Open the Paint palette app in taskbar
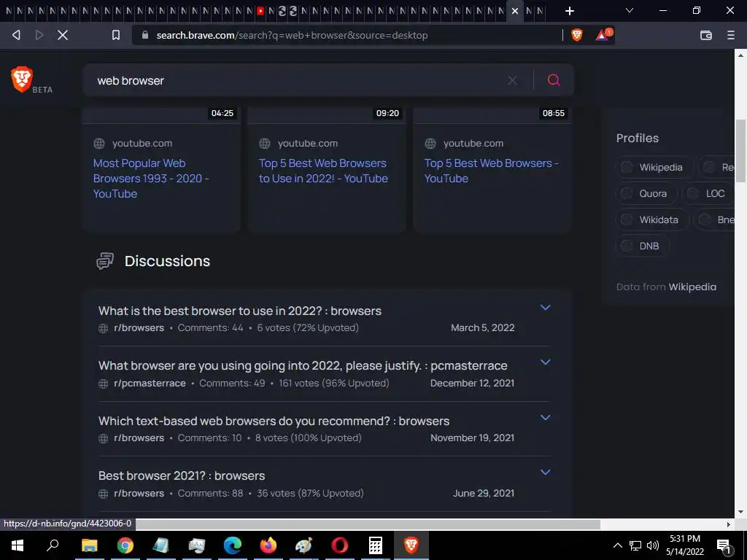 [304, 545]
